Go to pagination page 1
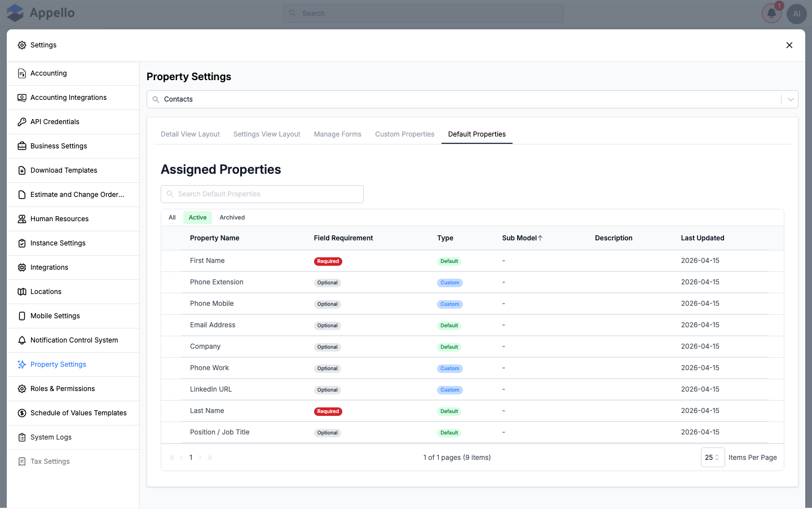812x518 pixels. coord(191,458)
